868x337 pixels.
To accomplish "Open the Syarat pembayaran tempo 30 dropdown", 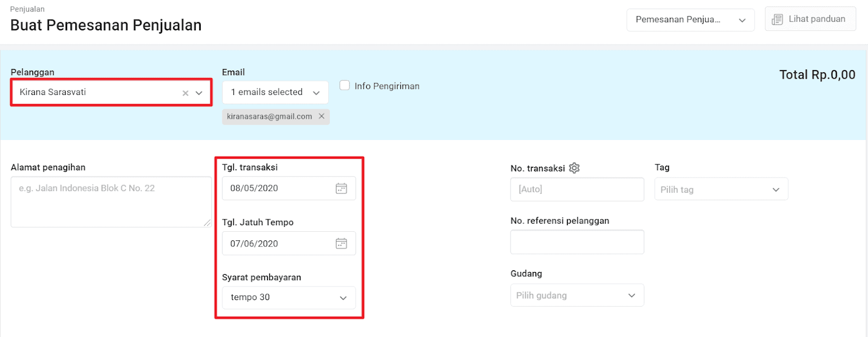I will (x=289, y=297).
